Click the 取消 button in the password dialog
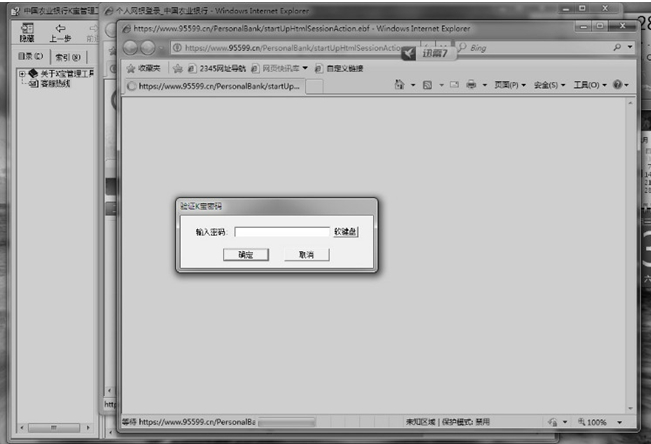Image resolution: width=651 pixels, height=444 pixels. pyautogui.click(x=306, y=255)
